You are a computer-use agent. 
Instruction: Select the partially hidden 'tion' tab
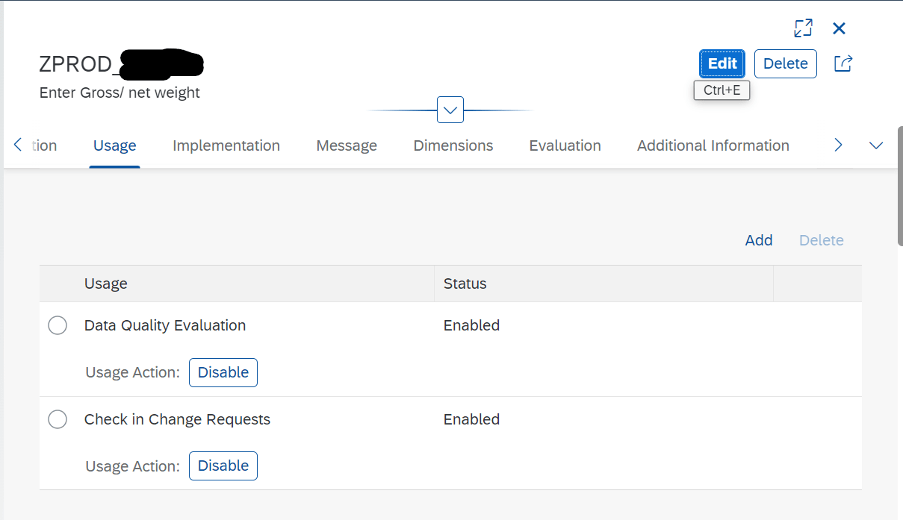coord(44,146)
